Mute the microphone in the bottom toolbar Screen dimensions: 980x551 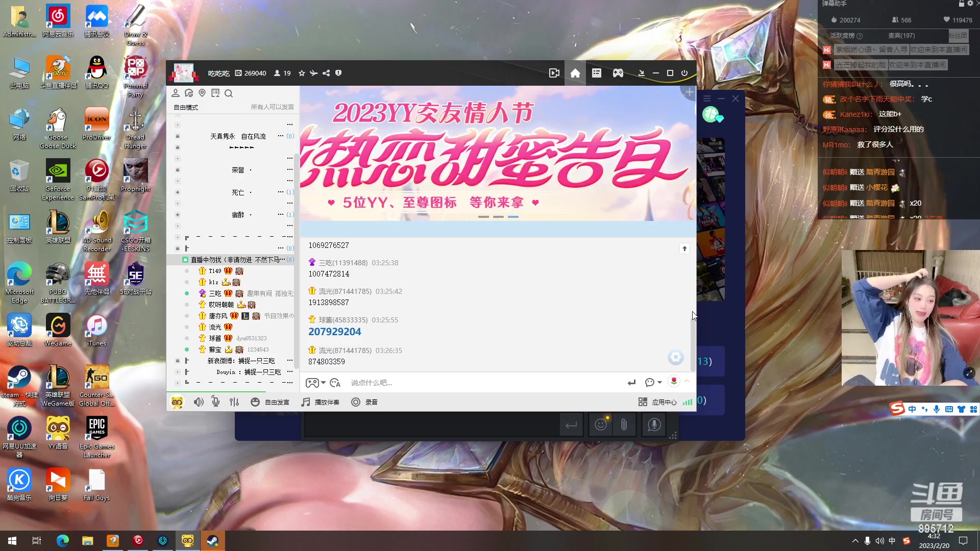point(215,402)
